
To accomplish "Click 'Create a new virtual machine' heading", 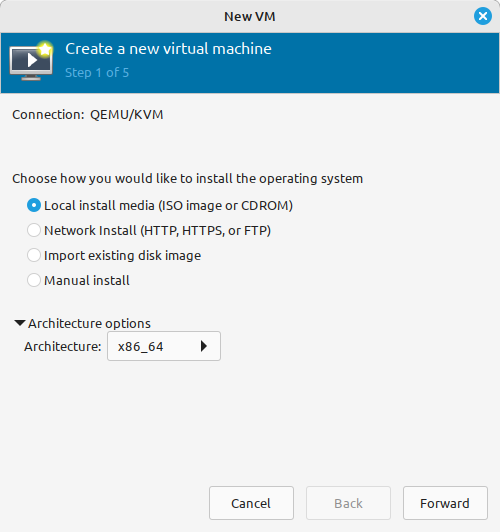I will (x=169, y=49).
